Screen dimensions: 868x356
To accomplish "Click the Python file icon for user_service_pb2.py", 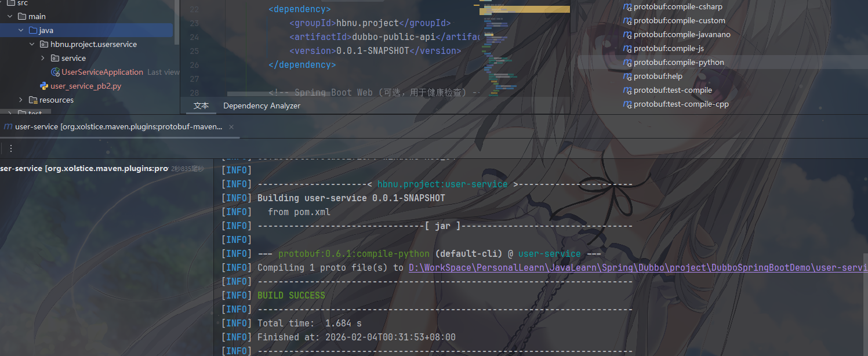I will pos(43,86).
